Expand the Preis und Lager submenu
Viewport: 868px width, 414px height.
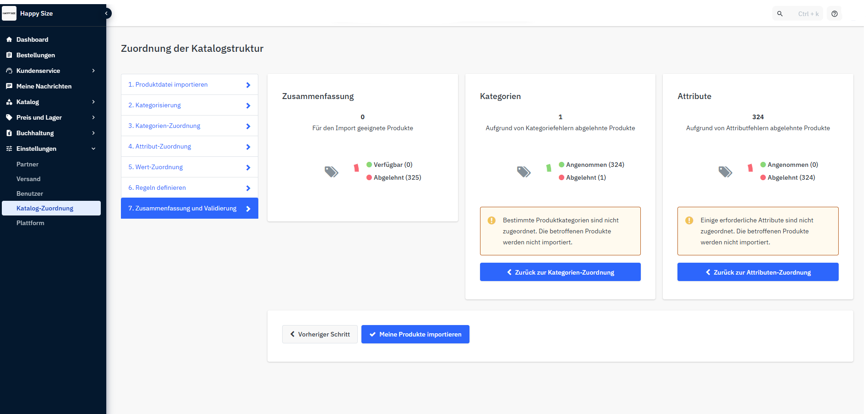coord(93,117)
